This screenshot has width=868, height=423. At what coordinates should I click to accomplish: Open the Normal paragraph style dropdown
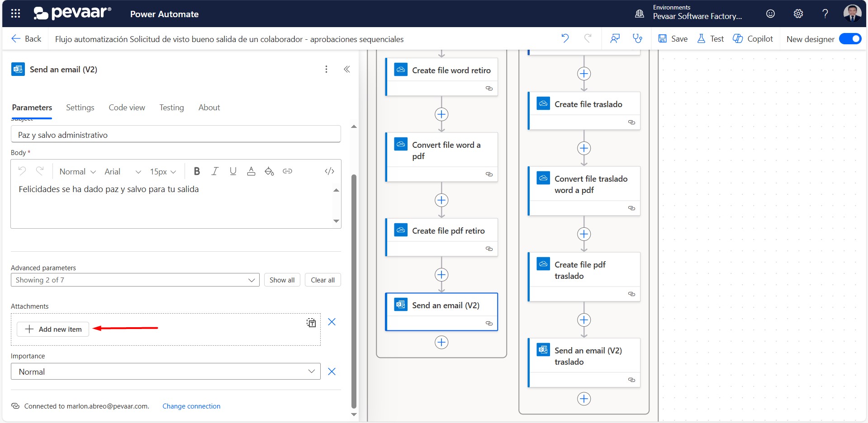coord(77,172)
